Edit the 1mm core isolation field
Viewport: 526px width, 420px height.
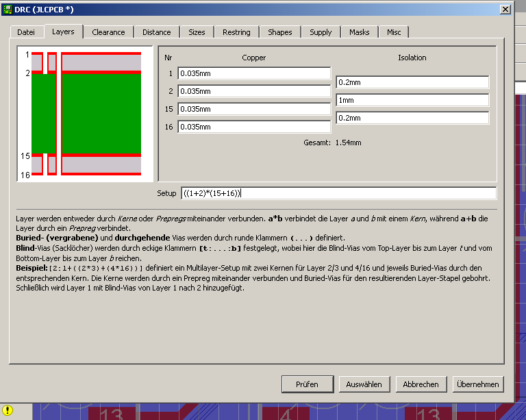412,100
